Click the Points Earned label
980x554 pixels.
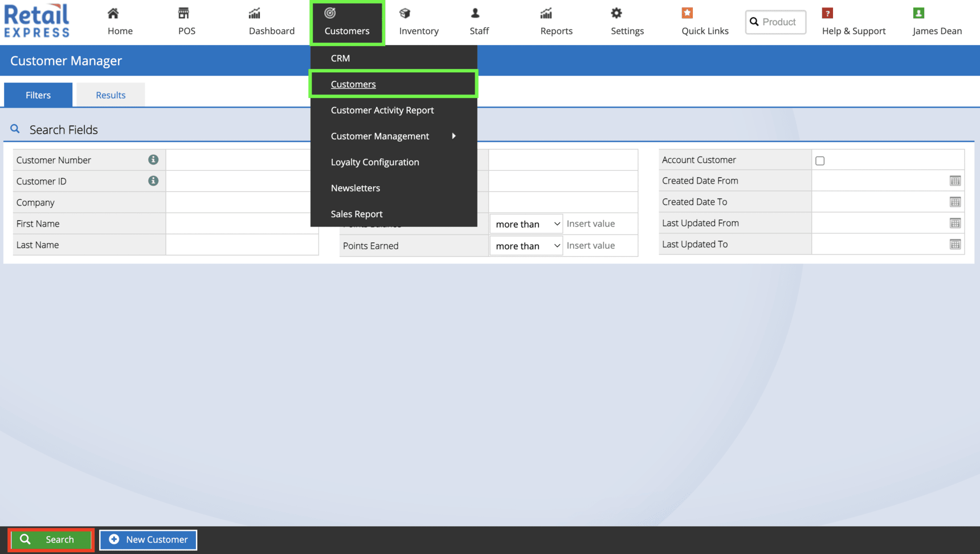(x=370, y=246)
